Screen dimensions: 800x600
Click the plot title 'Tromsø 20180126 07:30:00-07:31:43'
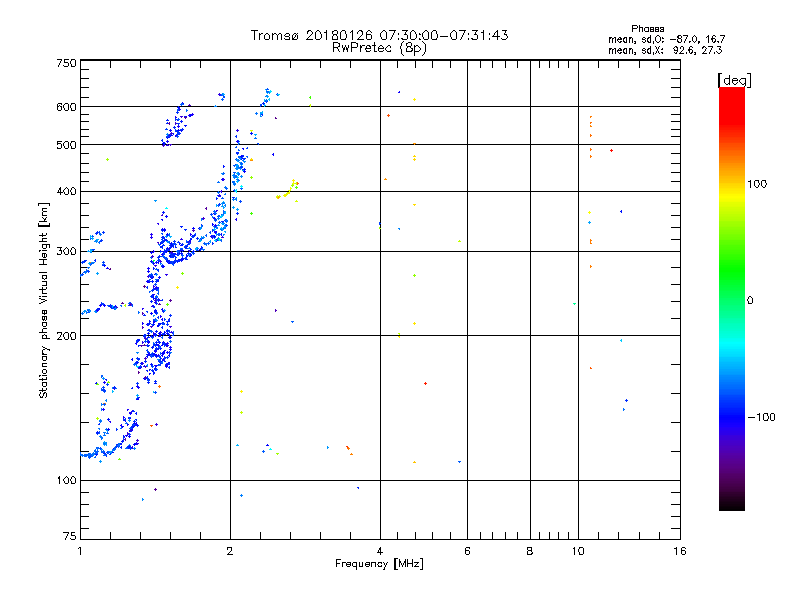[x=379, y=35]
